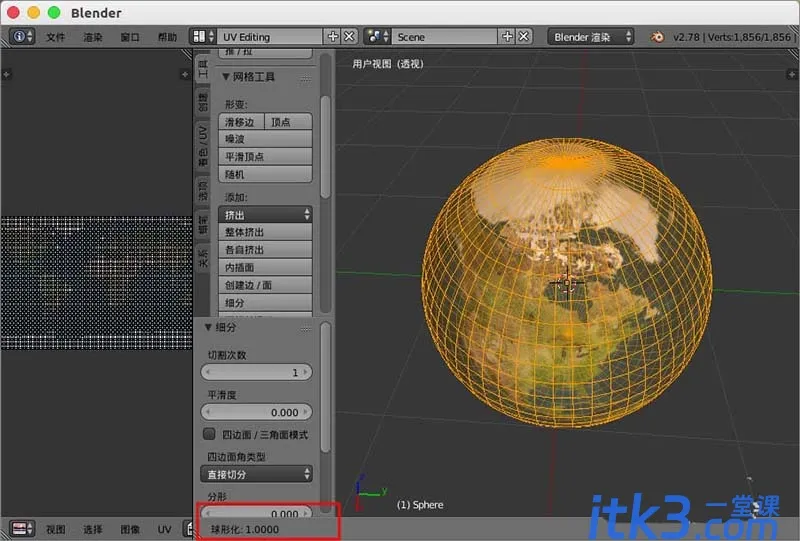
Task: Delete the UV Editing screen layout
Action: 349,37
